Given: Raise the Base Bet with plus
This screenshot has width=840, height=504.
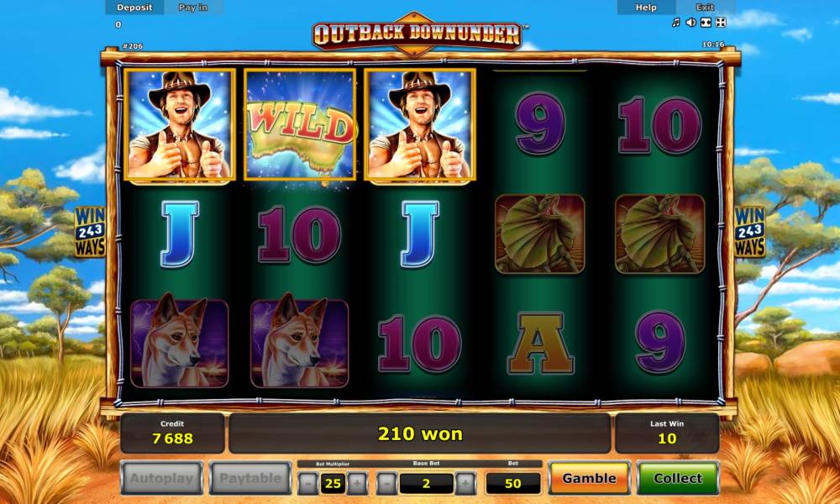Looking at the screenshot, I should [465, 484].
